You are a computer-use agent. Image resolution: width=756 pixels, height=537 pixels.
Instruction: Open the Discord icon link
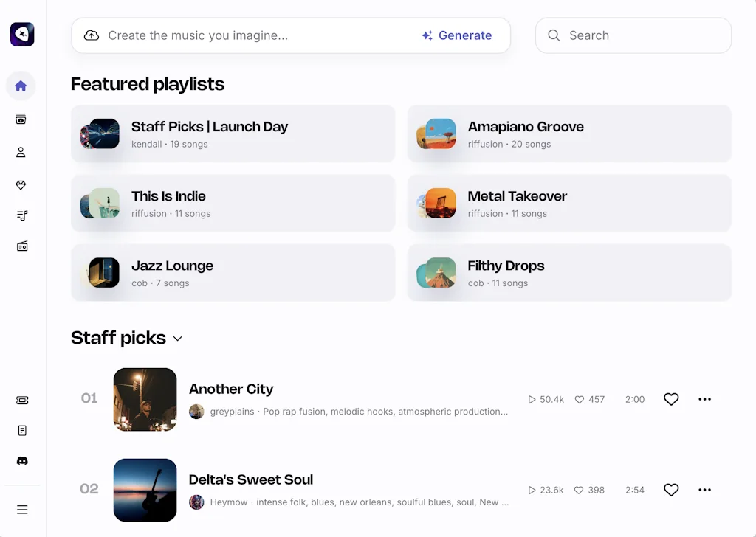coord(22,461)
